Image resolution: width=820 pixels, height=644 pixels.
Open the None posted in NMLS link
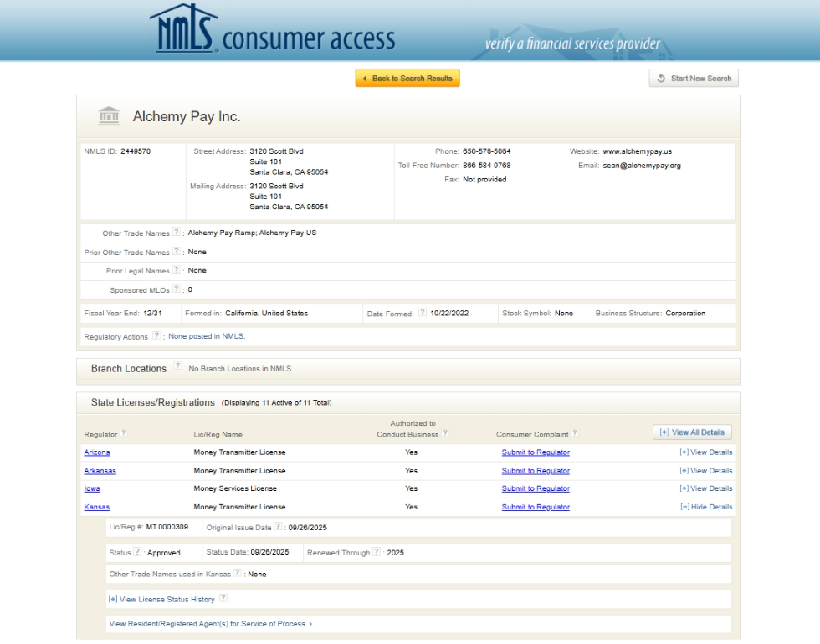pos(207,336)
